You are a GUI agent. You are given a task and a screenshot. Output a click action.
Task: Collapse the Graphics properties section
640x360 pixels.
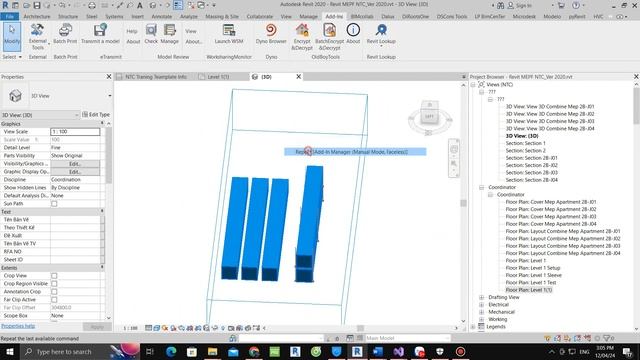(102, 123)
